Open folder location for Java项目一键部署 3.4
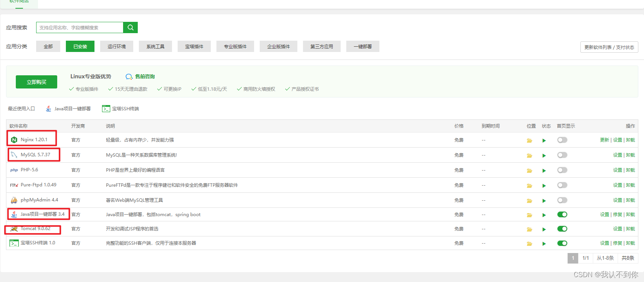The width and height of the screenshot is (644, 282). pos(529,215)
